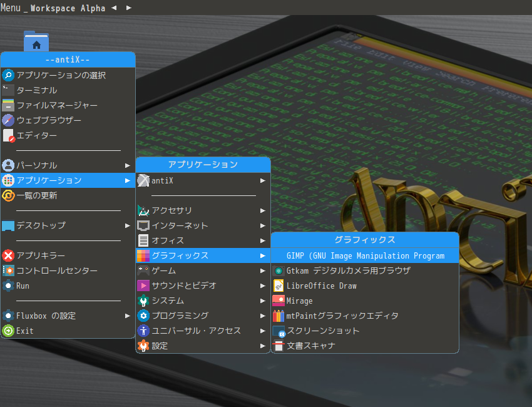Viewport: 532px width, 407px height.
Task: Expand the オフィス submenu arrow
Action: point(263,240)
